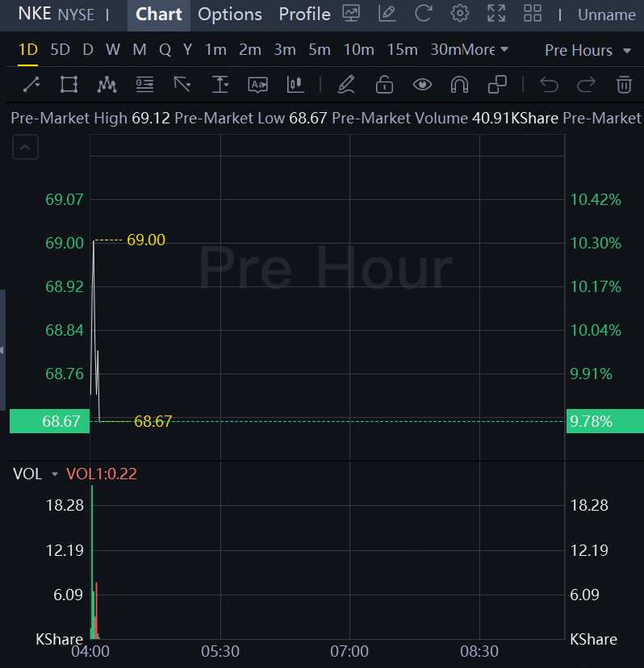The image size is (644, 668).
Task: Select the 1m interval
Action: pos(215,50)
